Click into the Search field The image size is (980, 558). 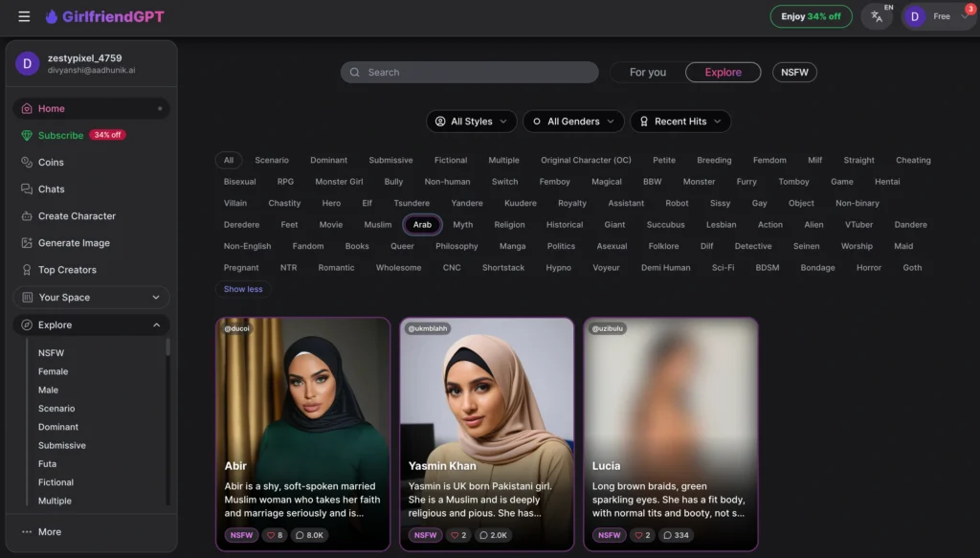pyautogui.click(x=469, y=73)
